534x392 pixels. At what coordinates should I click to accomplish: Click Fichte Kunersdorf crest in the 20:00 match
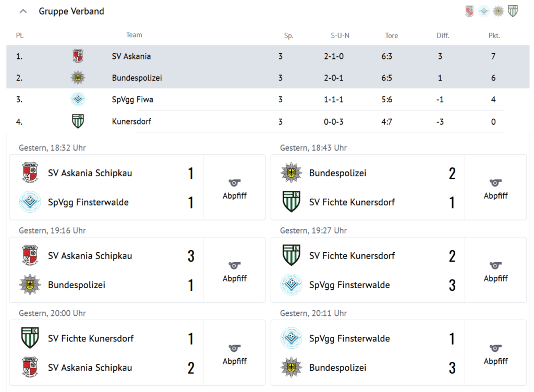(30, 338)
